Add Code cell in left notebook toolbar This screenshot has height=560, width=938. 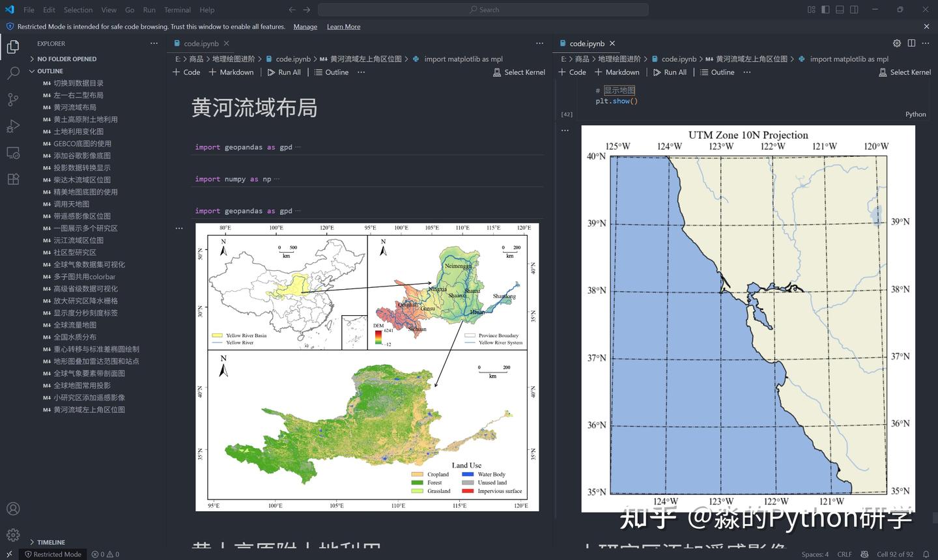186,72
